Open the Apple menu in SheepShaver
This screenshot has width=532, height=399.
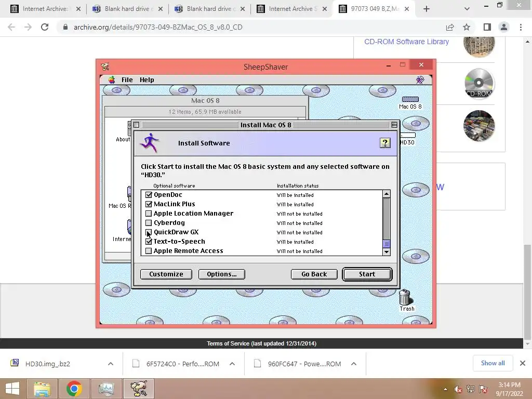point(112,79)
